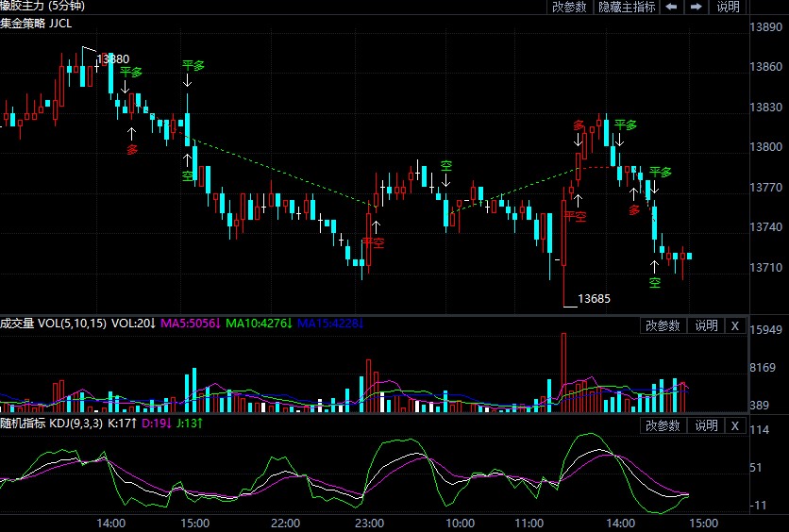
Task: Click the MA15:4228 value label
Action: [x=330, y=323]
